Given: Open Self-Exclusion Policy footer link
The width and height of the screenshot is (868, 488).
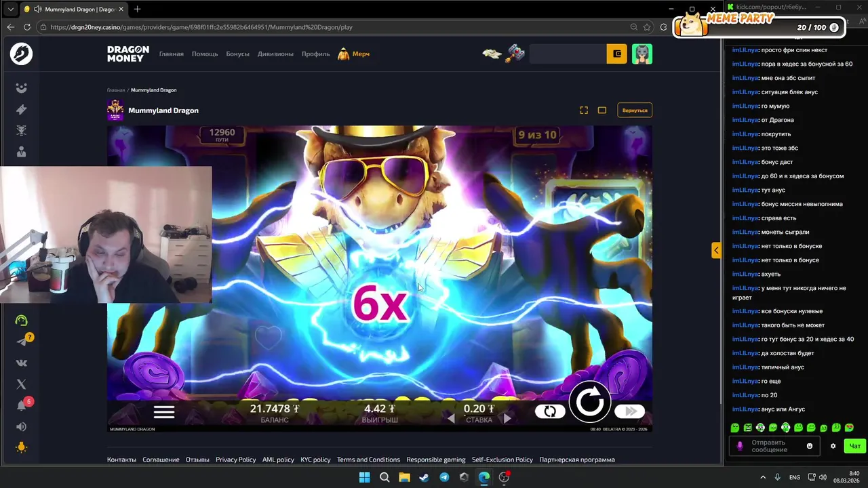Looking at the screenshot, I should [502, 460].
